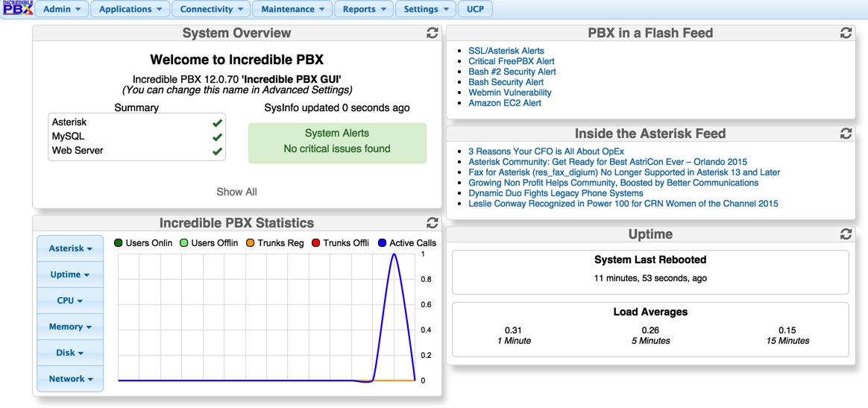This screenshot has height=408, width=868.
Task: Open the Reports menu
Action: tap(364, 9)
